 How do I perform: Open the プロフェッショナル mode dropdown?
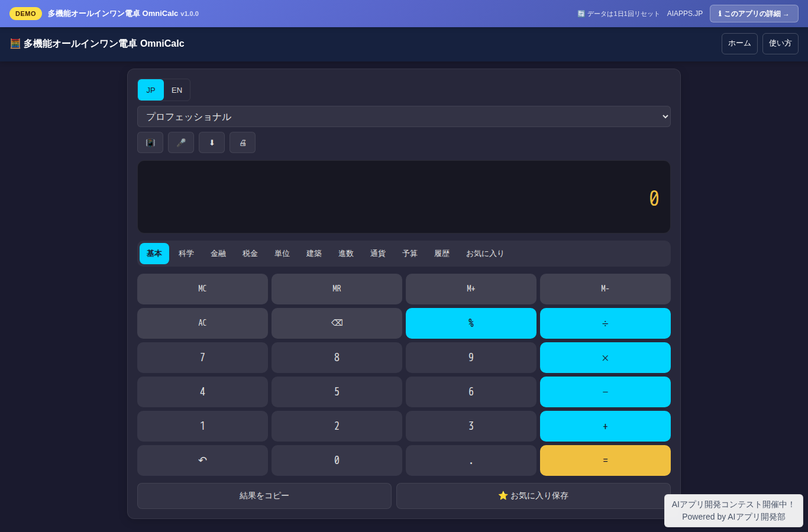tap(404, 116)
